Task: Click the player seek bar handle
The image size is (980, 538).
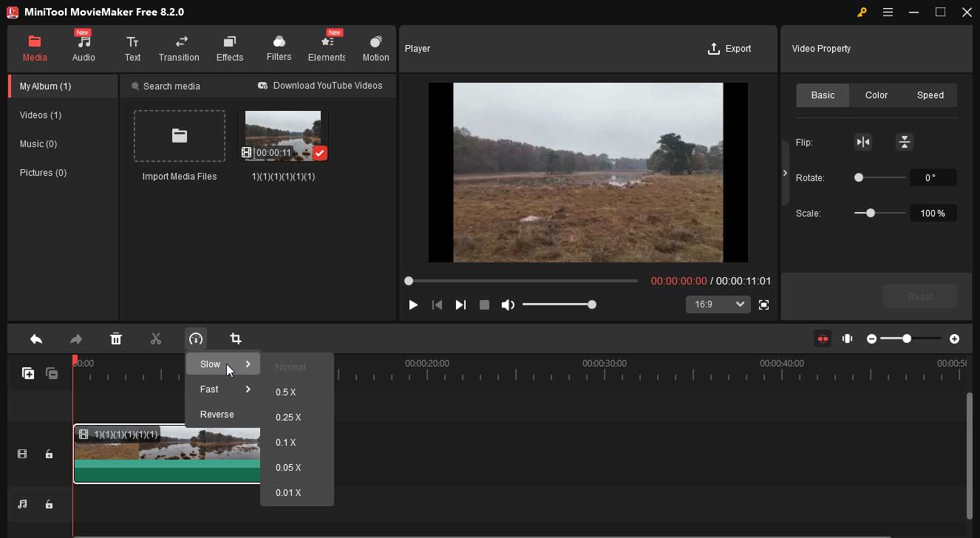Action: pos(409,281)
